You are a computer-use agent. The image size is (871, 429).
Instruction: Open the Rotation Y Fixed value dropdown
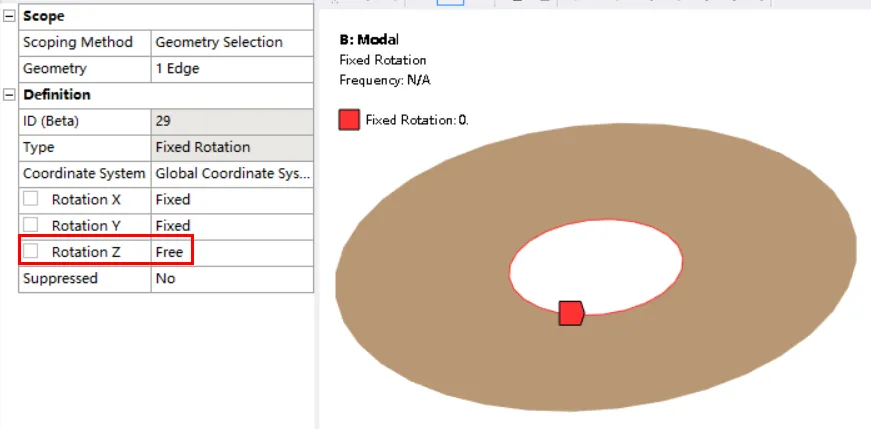[x=232, y=225]
